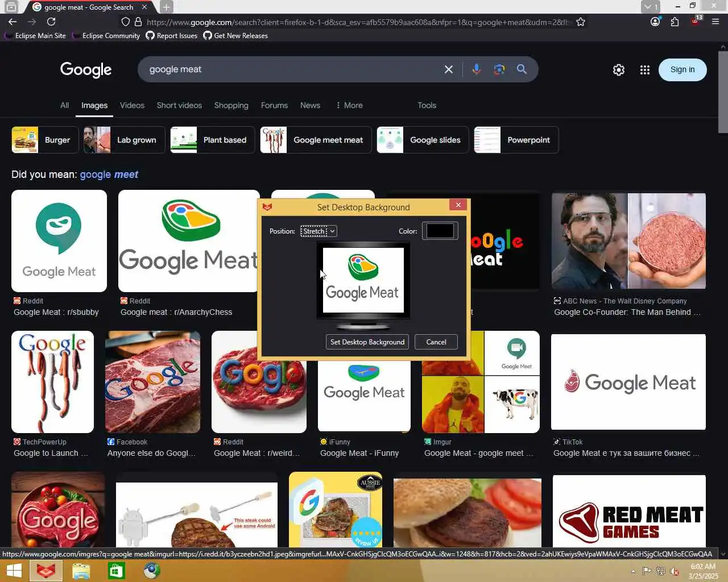Open r/subbuby Google Meat thumbnail
Image resolution: width=728 pixels, height=582 pixels.
click(x=59, y=241)
